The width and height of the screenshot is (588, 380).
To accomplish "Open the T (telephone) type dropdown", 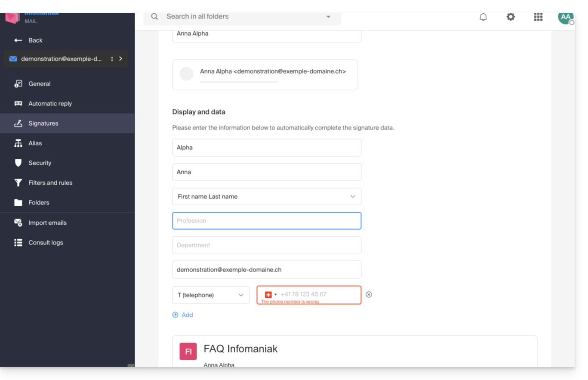I will [x=210, y=295].
